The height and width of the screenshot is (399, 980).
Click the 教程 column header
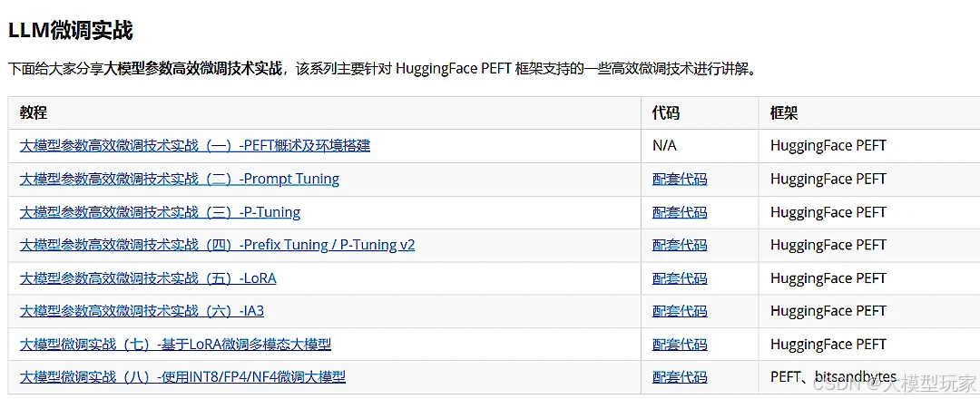click(x=34, y=113)
